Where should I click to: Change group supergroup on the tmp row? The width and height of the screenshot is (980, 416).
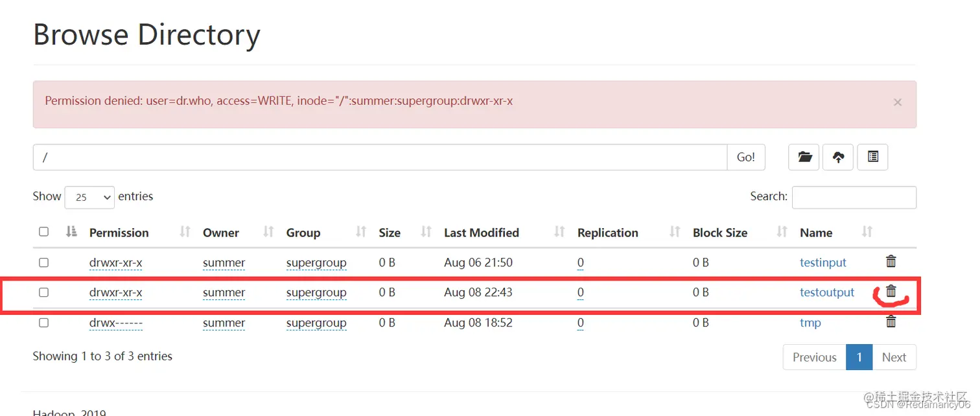[x=316, y=323]
